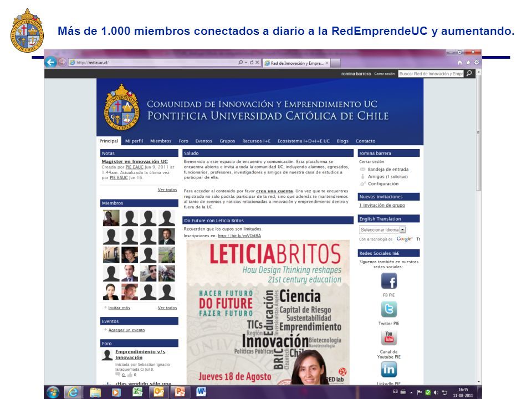The image size is (532, 399).
Task: Click Agregar un evento link
Action: [x=126, y=330]
